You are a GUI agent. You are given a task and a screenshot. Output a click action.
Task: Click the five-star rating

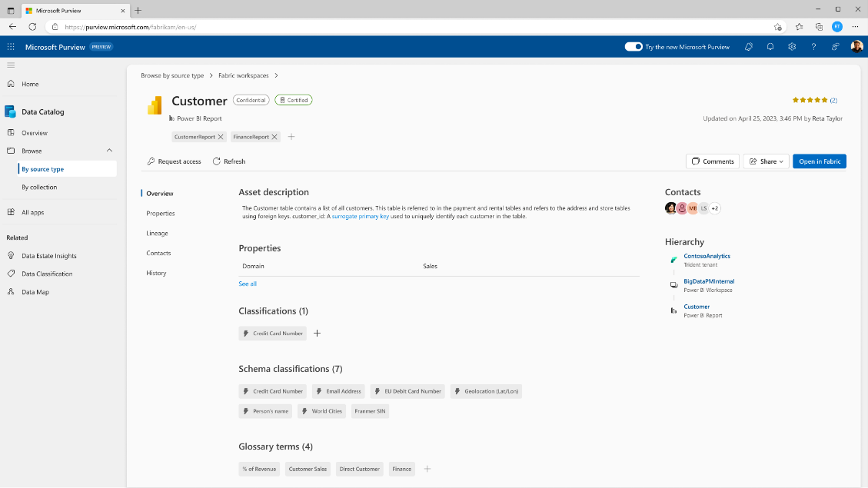point(810,100)
